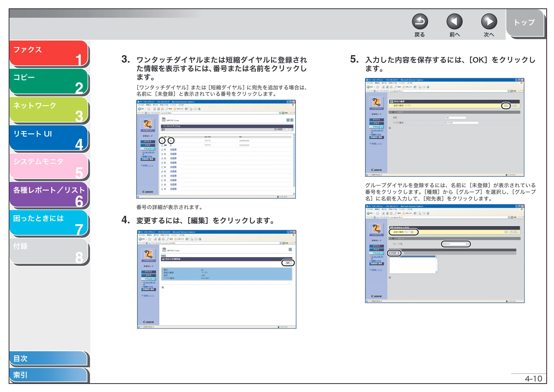Click printer icon beside MF6500 Series in one-touch screenshot

pyautogui.click(x=163, y=120)
